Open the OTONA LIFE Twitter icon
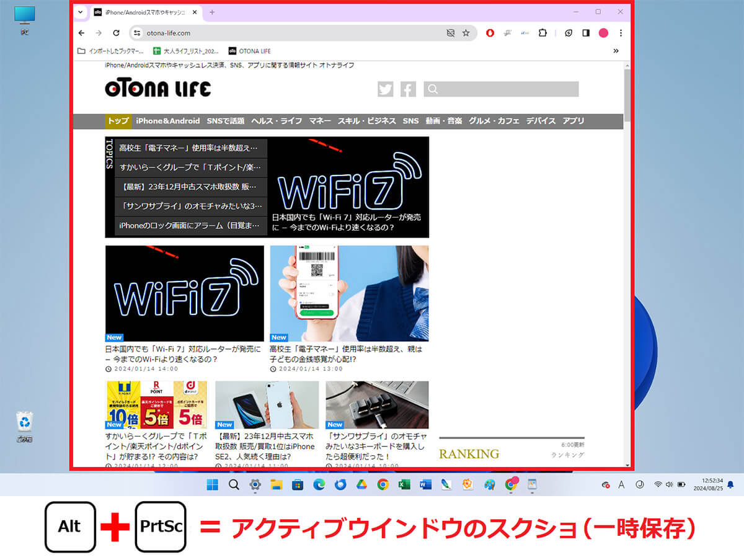Image resolution: width=744 pixels, height=560 pixels. pyautogui.click(x=385, y=89)
